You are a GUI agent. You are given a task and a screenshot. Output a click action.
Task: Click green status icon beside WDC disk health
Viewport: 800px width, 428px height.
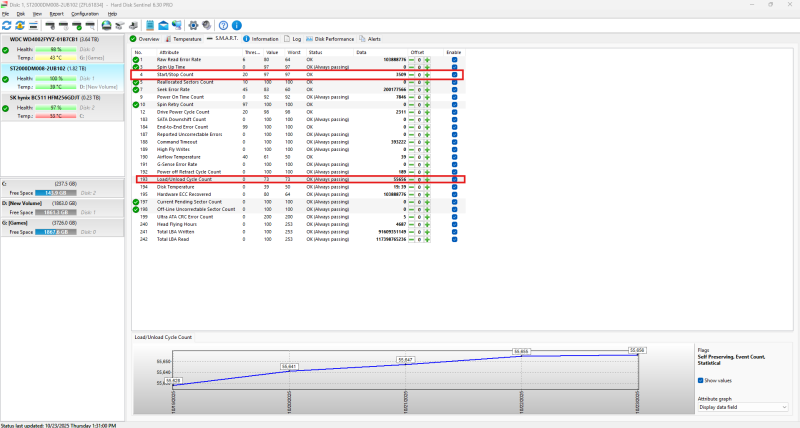pyautogui.click(x=6, y=50)
